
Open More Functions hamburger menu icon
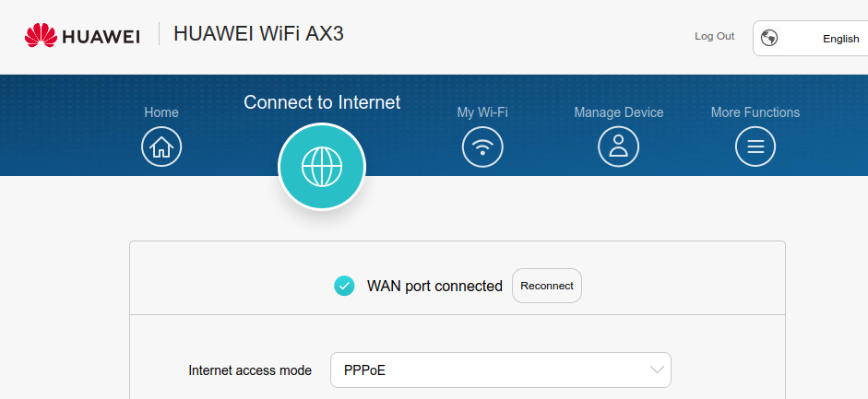(x=755, y=147)
